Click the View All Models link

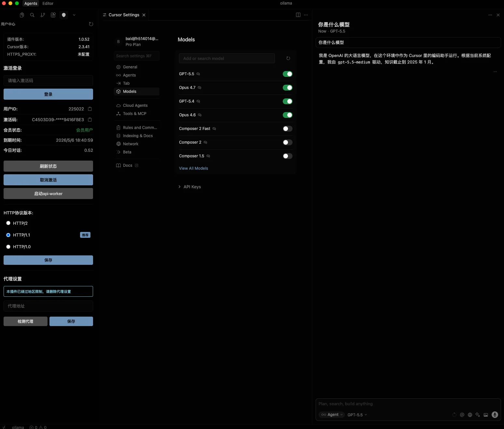(194, 168)
